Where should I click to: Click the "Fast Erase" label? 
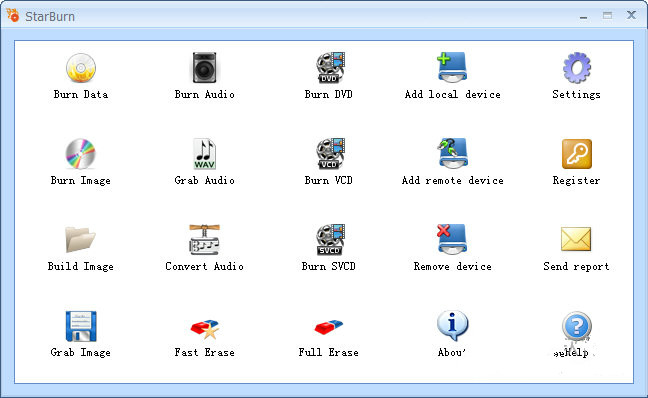click(x=205, y=353)
